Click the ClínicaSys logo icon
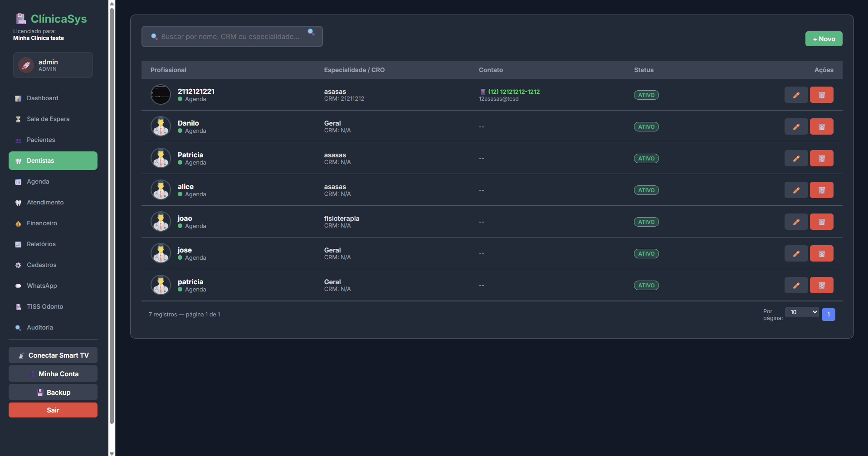The height and width of the screenshot is (456, 868). point(21,19)
